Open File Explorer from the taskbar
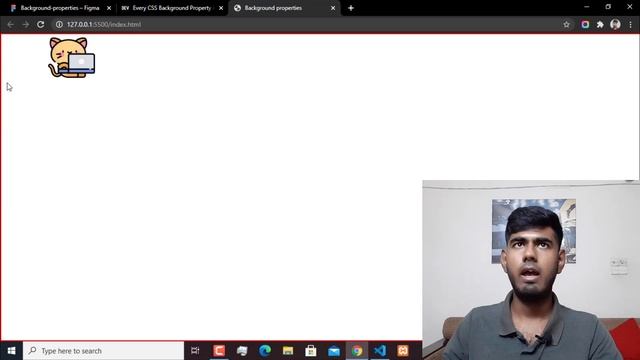Image resolution: width=640 pixels, height=360 pixels. click(x=288, y=351)
